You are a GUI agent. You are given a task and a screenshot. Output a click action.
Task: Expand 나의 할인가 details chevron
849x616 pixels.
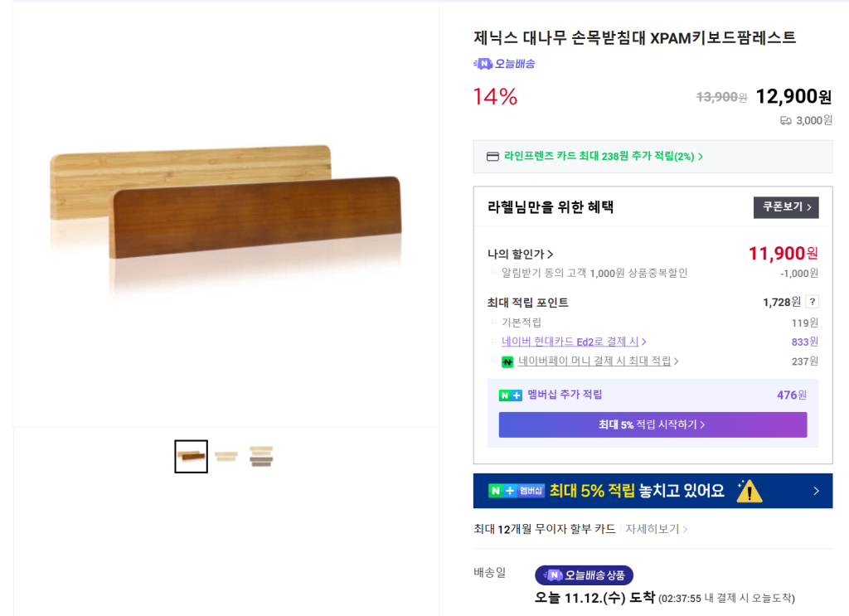pyautogui.click(x=551, y=255)
